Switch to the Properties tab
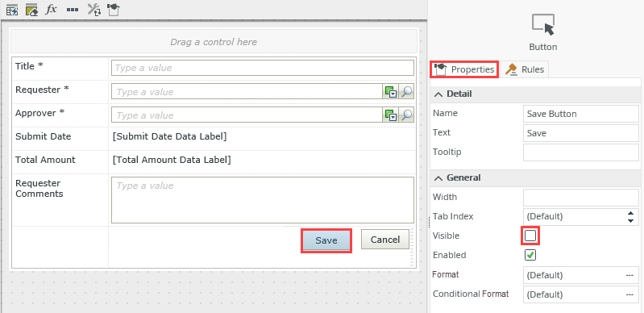This screenshot has height=313, width=644. tap(464, 69)
